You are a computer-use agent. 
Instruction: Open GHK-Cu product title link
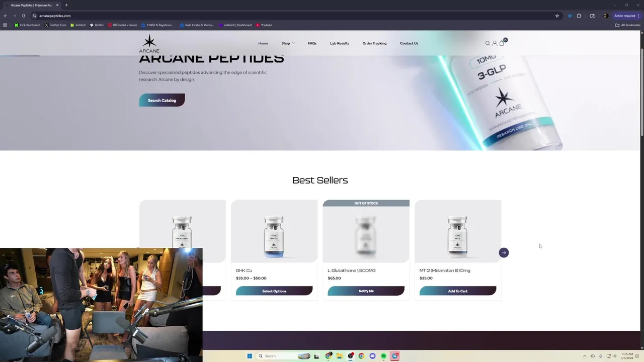pos(244,270)
